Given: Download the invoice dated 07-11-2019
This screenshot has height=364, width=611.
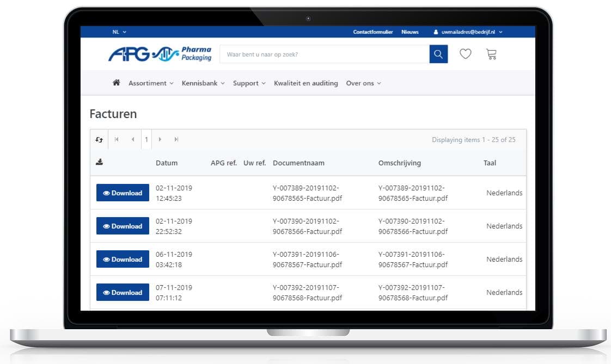Looking at the screenshot, I should 123,292.
